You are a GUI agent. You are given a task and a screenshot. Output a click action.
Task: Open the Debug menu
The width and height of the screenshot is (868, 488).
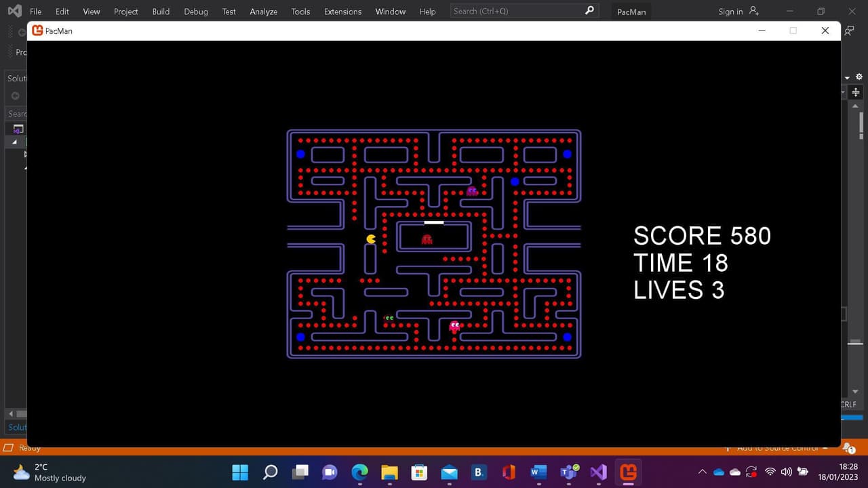[x=196, y=12]
